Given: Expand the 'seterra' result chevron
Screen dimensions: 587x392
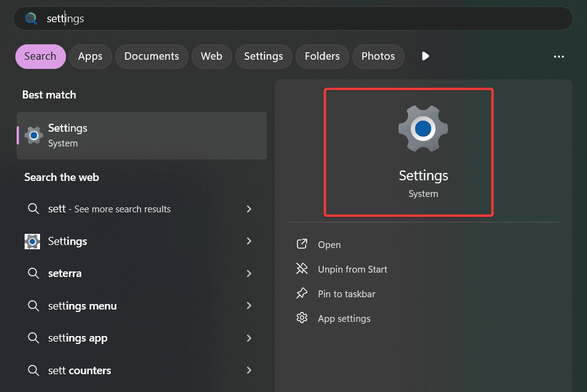Looking at the screenshot, I should click(249, 273).
